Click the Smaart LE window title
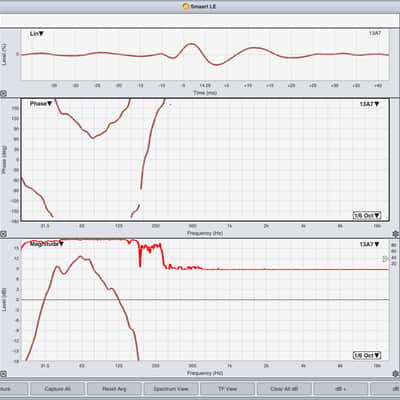Screen dimensions: 400x400 coord(199,6)
